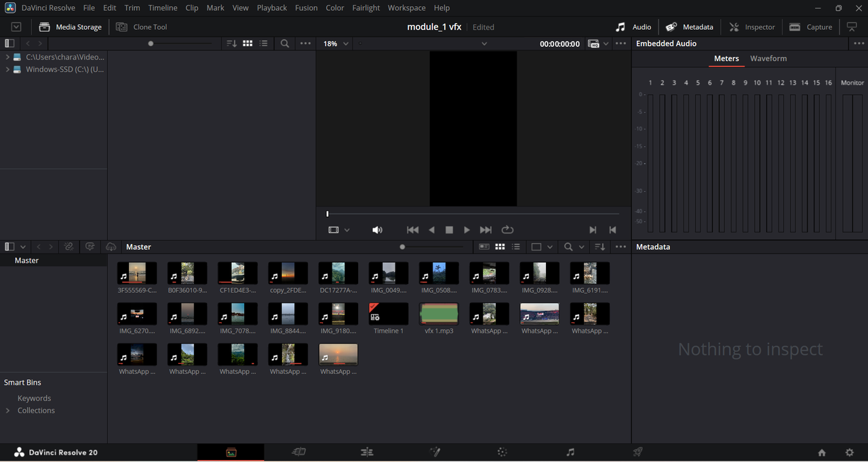Toggle loop playback

507,230
